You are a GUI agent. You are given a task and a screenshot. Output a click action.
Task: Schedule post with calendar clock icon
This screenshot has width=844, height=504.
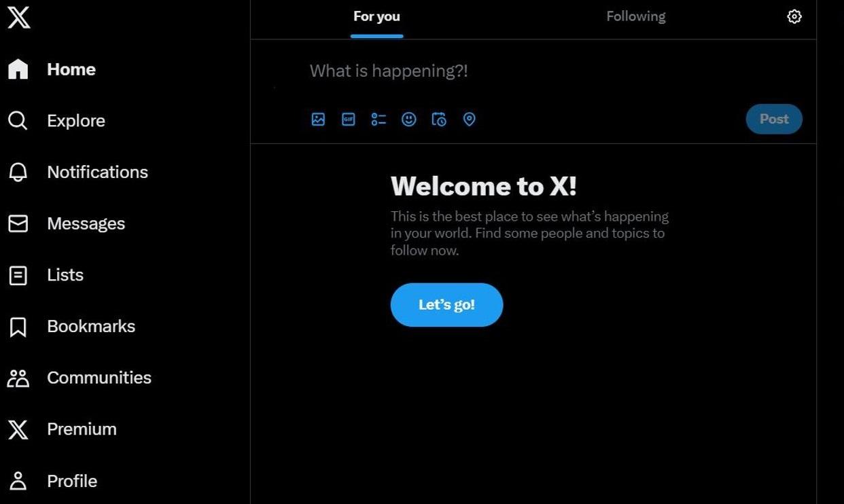439,120
